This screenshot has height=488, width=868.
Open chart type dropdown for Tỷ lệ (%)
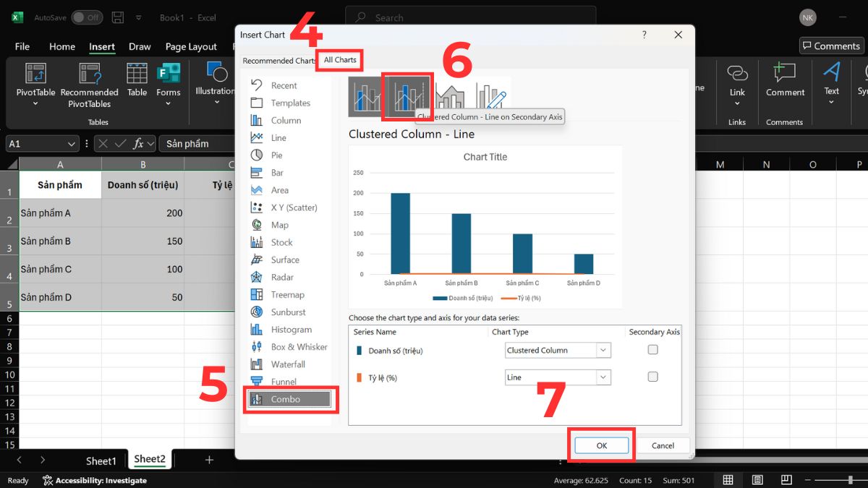603,377
